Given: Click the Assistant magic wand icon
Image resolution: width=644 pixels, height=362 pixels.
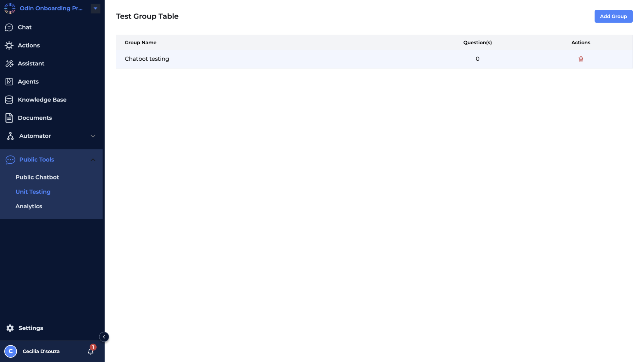Looking at the screenshot, I should [9, 63].
